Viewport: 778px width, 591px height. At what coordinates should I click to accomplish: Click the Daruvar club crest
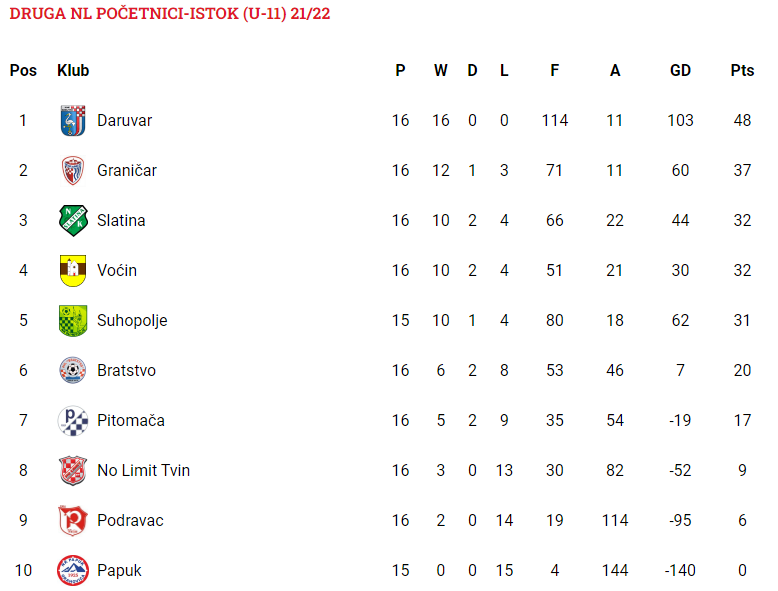coord(73,121)
